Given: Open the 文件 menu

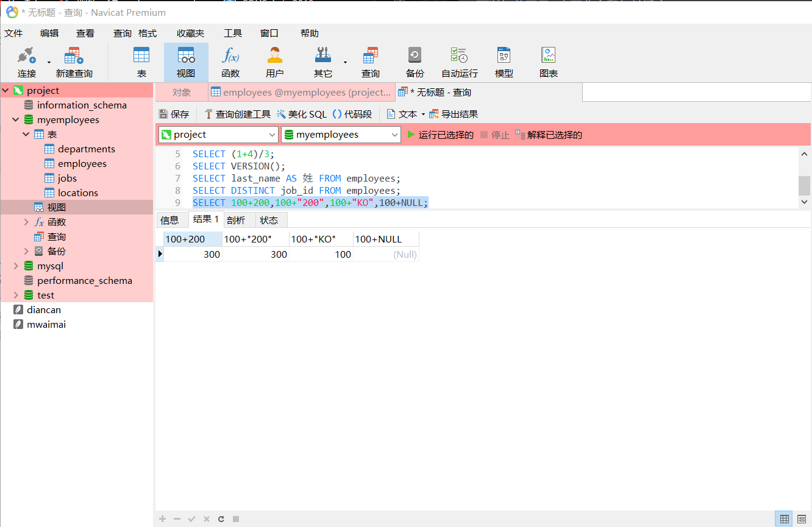Looking at the screenshot, I should 13,34.
